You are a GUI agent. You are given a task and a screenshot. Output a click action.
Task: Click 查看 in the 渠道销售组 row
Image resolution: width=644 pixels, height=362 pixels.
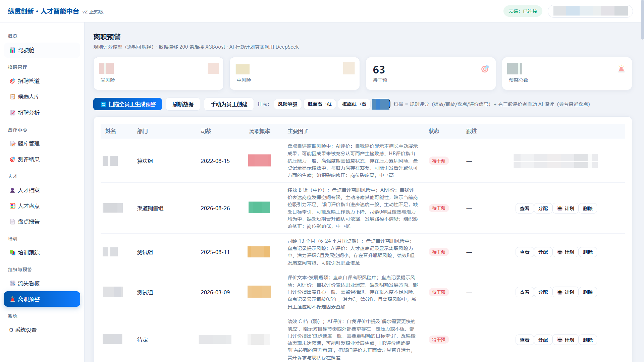pyautogui.click(x=525, y=208)
